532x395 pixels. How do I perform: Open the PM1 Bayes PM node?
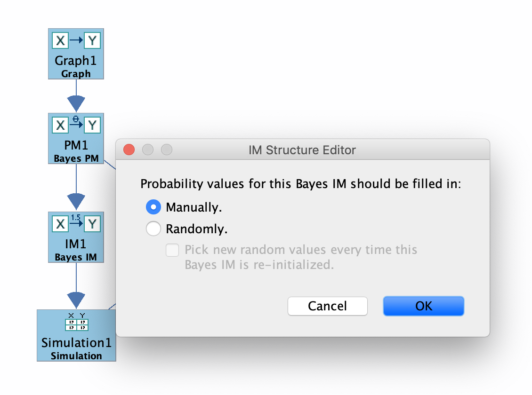76,139
